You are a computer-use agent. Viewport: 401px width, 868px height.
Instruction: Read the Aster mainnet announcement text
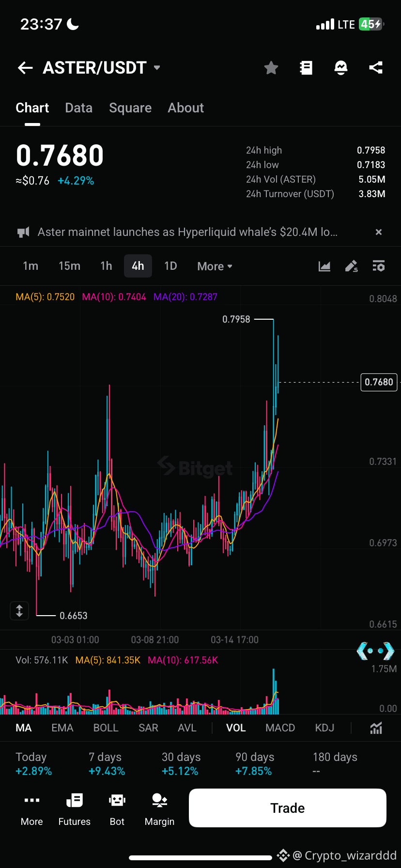pyautogui.click(x=187, y=232)
